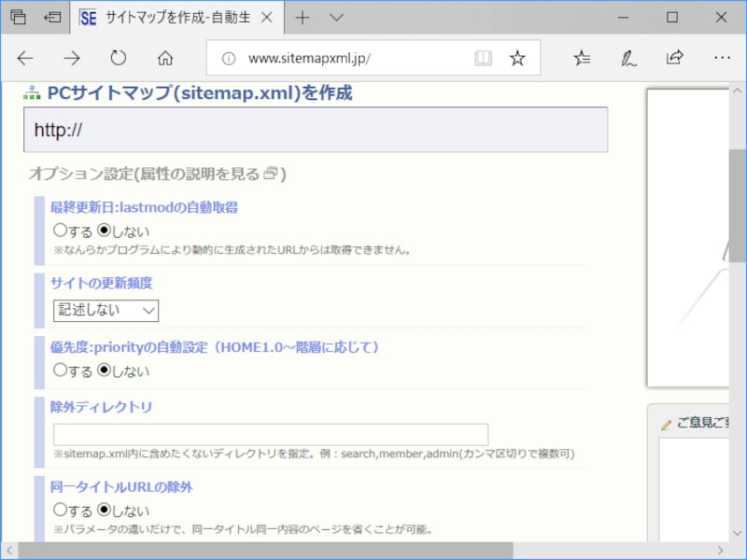Image resolution: width=747 pixels, height=560 pixels.
Task: Click the http:// sitemap URL input field
Action: pos(316,130)
